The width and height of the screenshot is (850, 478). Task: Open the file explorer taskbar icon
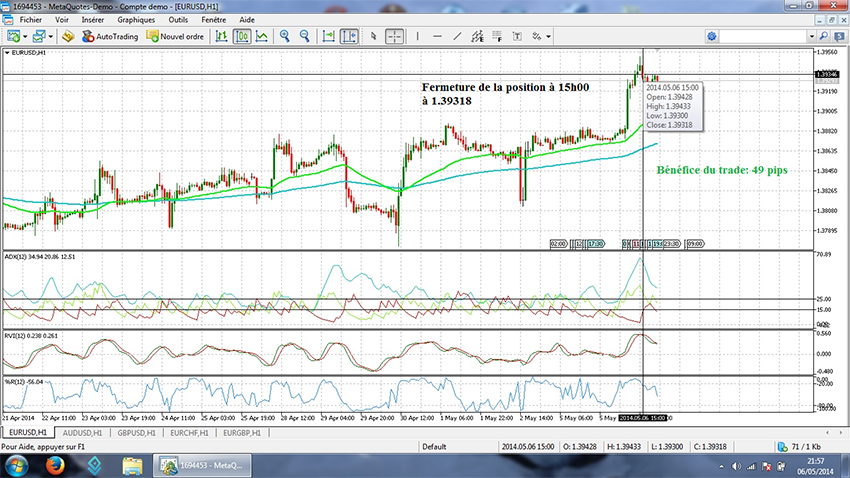[x=132, y=465]
